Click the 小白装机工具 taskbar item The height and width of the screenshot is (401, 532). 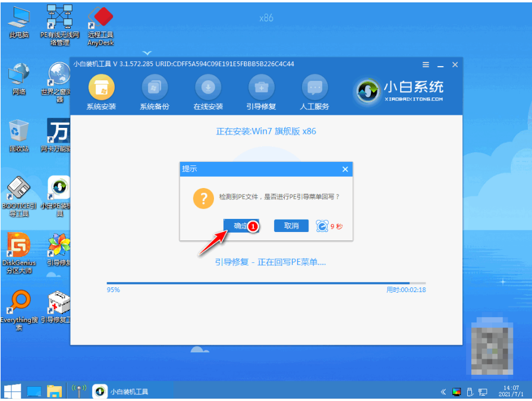tap(122, 391)
